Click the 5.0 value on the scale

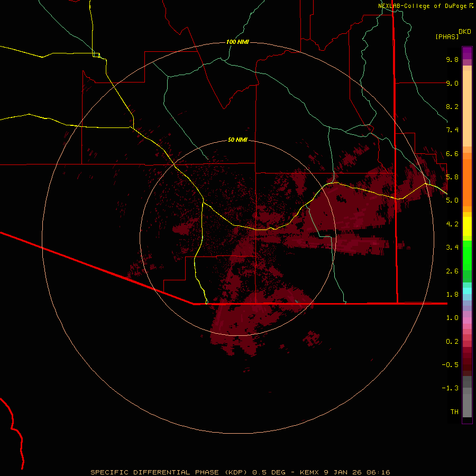click(452, 200)
